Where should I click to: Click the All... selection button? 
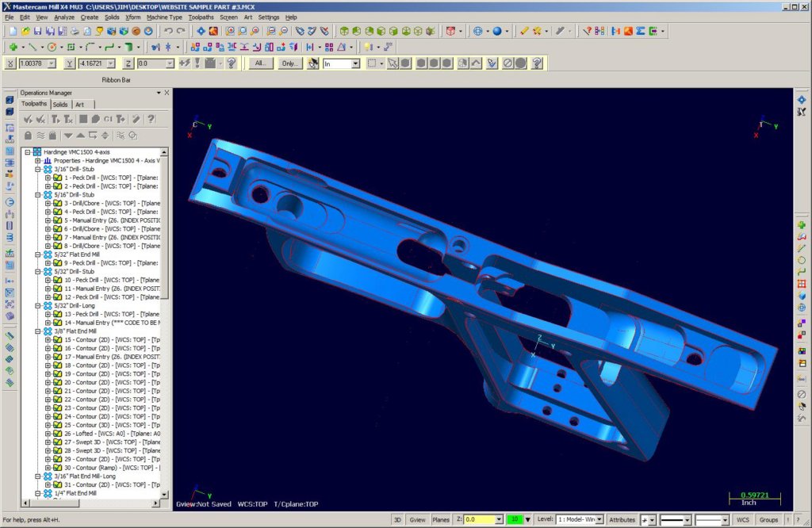260,63
